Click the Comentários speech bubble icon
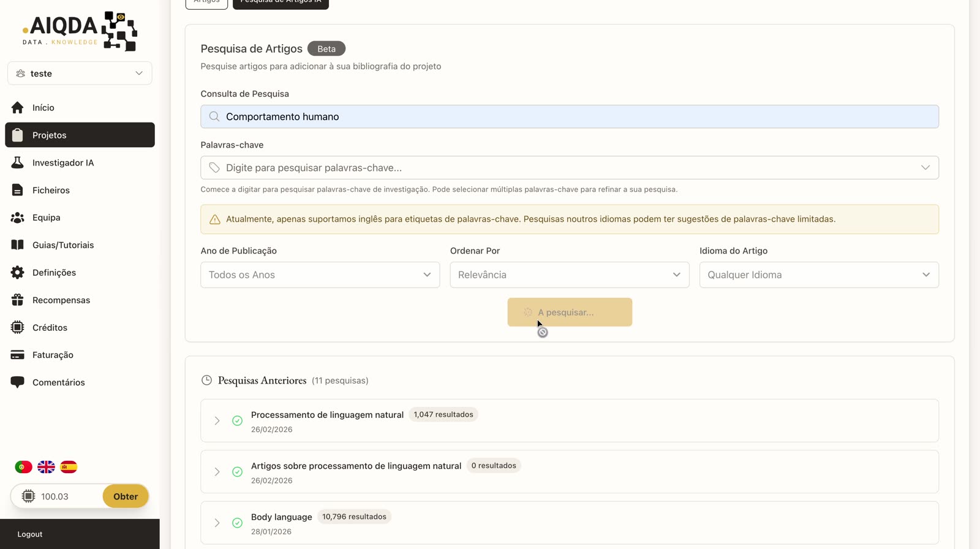This screenshot has width=980, height=549. click(x=17, y=382)
